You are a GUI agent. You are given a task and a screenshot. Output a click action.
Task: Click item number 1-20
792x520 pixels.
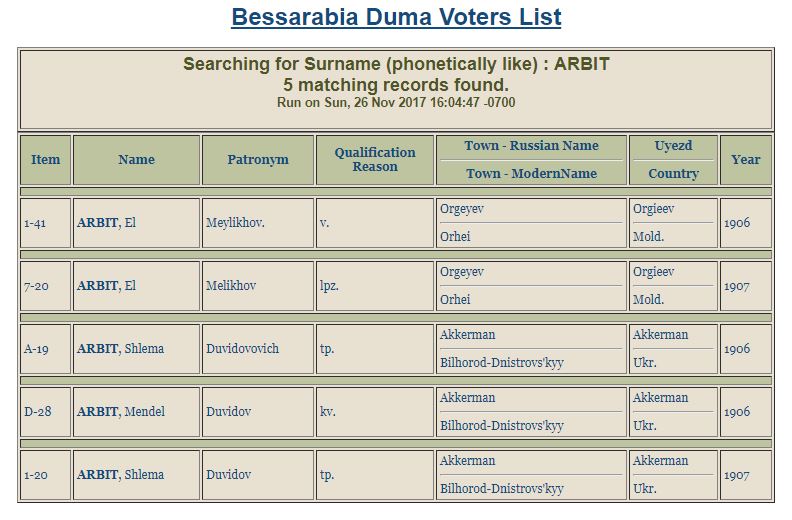(36, 475)
